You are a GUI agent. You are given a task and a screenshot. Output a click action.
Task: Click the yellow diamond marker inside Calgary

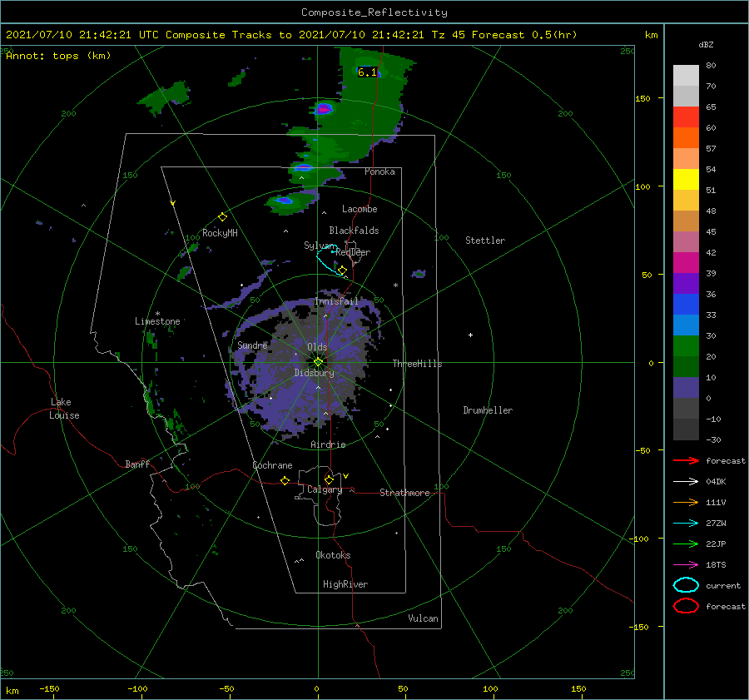click(x=329, y=479)
